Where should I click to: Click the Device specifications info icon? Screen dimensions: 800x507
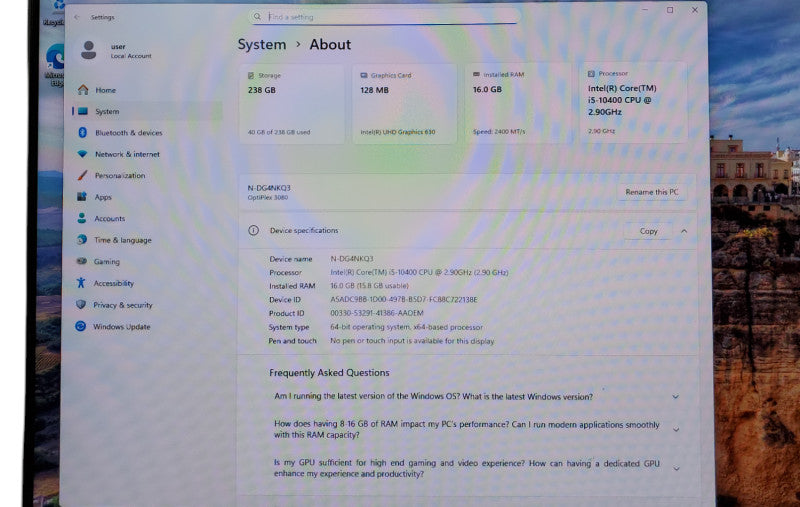[x=254, y=230]
